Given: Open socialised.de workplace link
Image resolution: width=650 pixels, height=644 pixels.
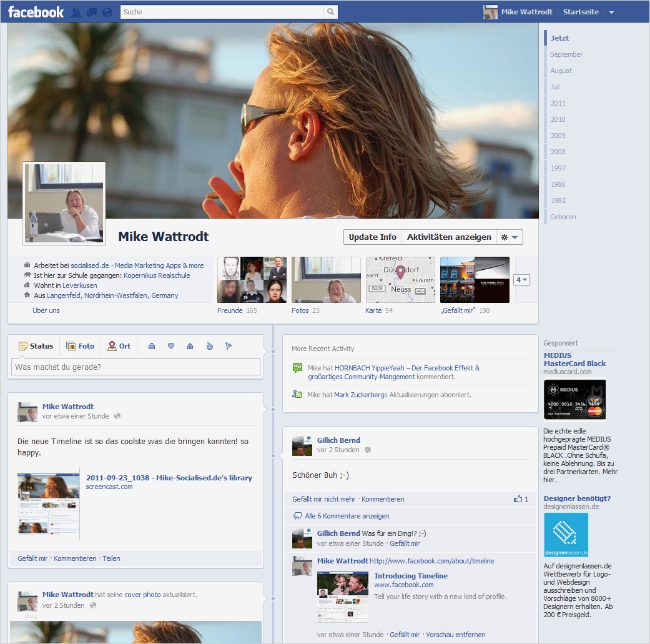Looking at the screenshot, I should (x=137, y=265).
